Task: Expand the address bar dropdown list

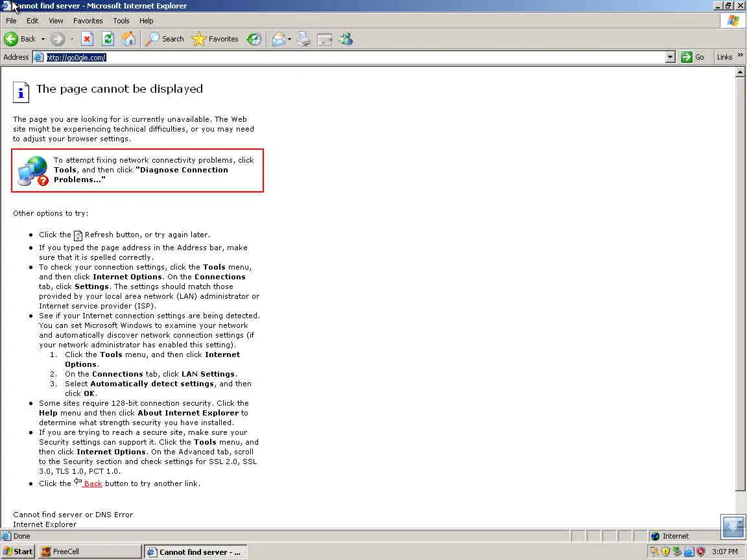Action: tap(670, 58)
